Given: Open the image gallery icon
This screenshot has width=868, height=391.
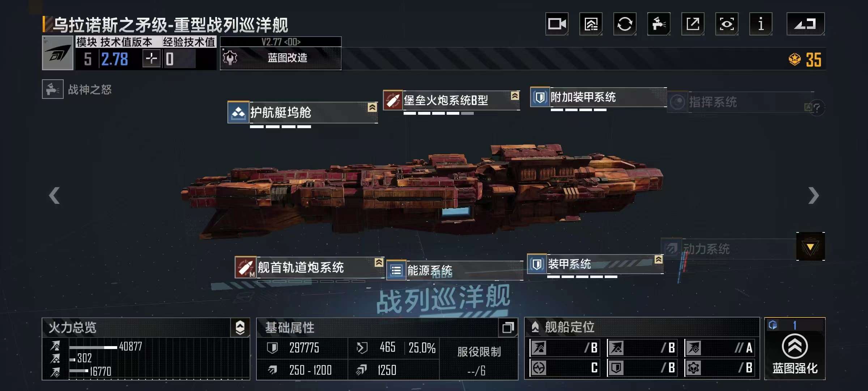Looking at the screenshot, I should [591, 24].
